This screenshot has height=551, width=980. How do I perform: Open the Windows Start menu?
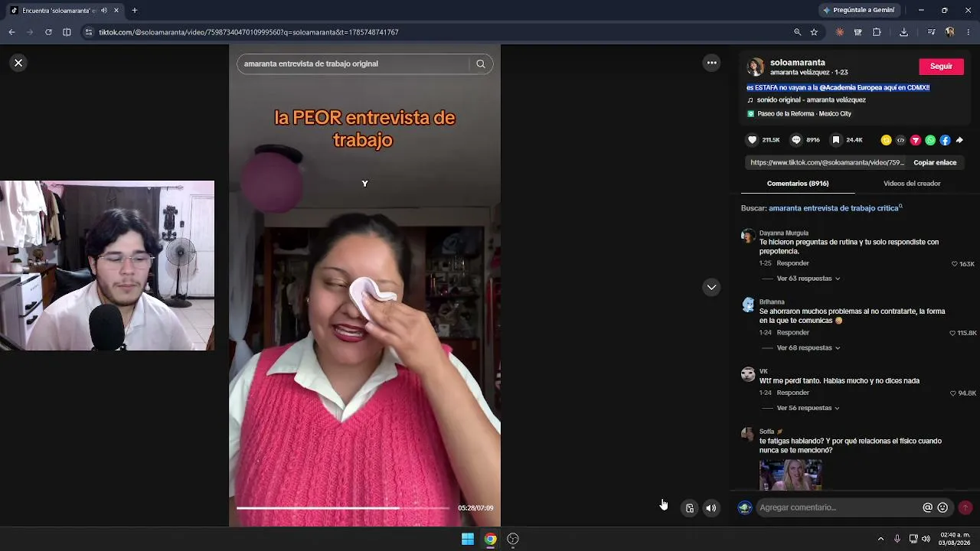click(x=468, y=539)
